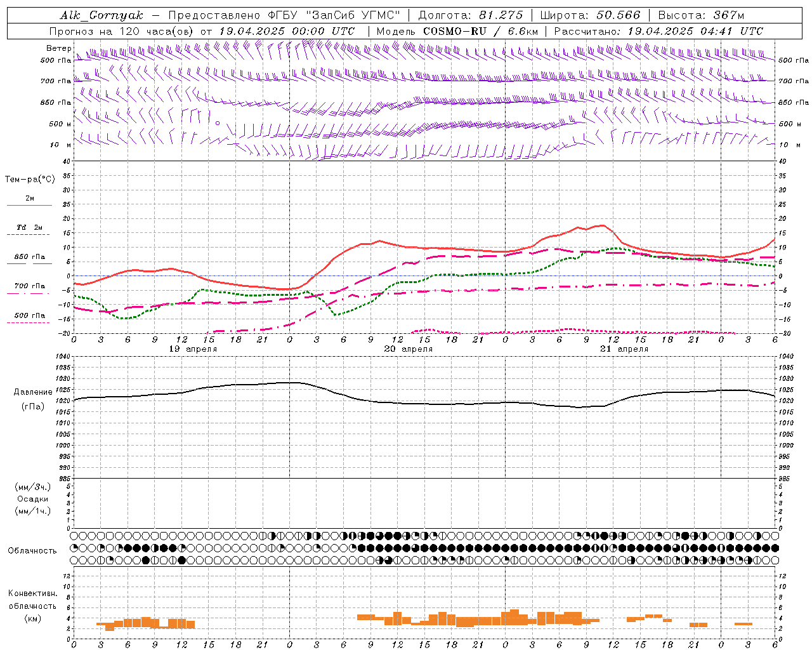Click the 500 гПа entry in temperature legend

30,315
